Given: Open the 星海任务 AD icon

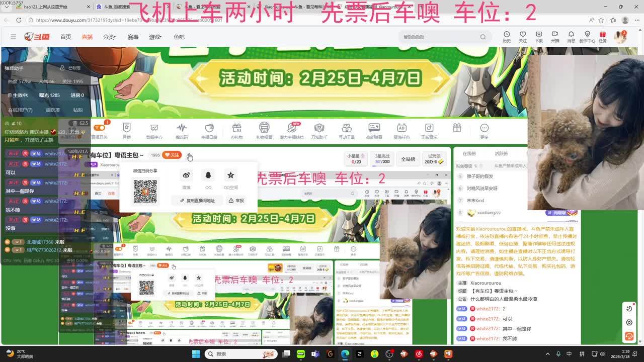Looking at the screenshot, I should [401, 131].
